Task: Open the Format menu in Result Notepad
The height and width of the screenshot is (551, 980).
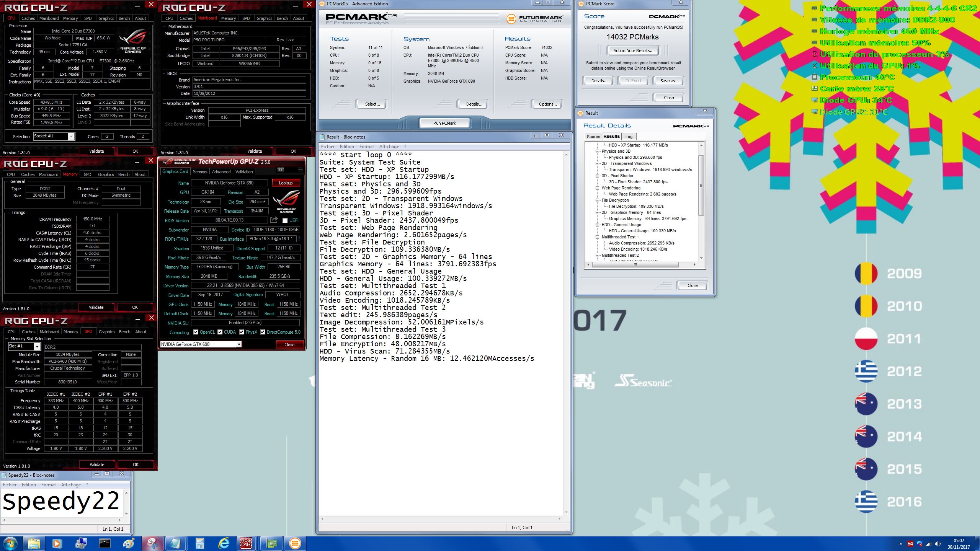Action: tap(366, 147)
